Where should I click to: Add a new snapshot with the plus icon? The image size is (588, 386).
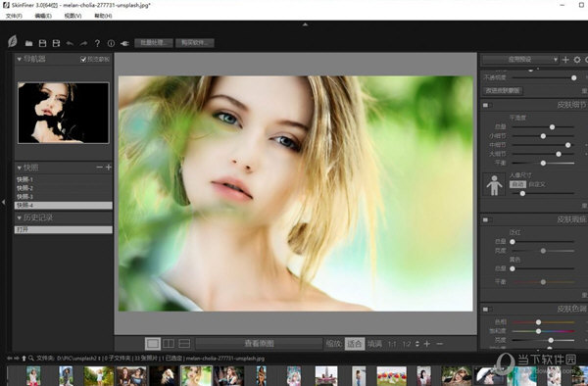(x=109, y=168)
